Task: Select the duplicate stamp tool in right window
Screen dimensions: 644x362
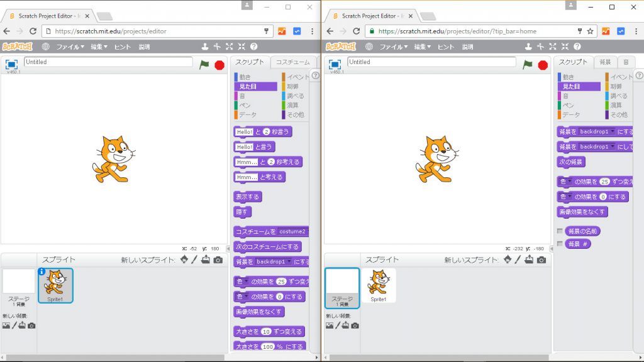Action: [528, 47]
